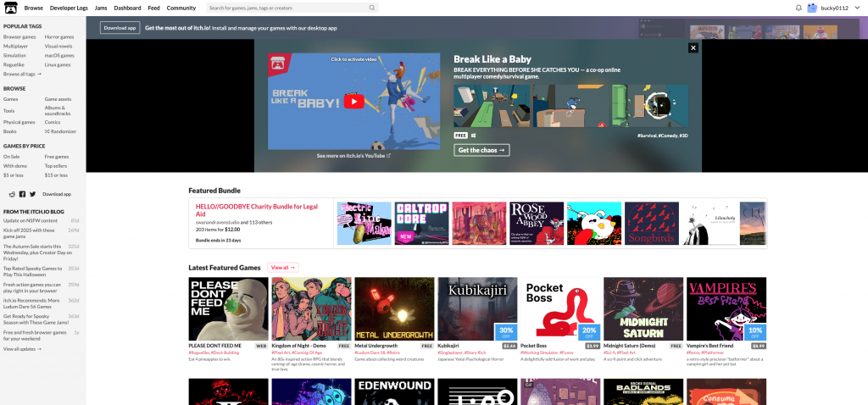Screen dimensions: 868x405
Task: Open Feed in top navigation
Action: (154, 8)
